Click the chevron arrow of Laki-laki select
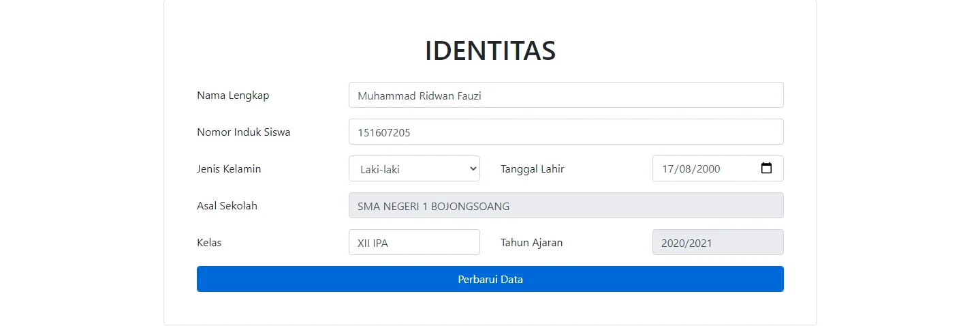 (473, 169)
